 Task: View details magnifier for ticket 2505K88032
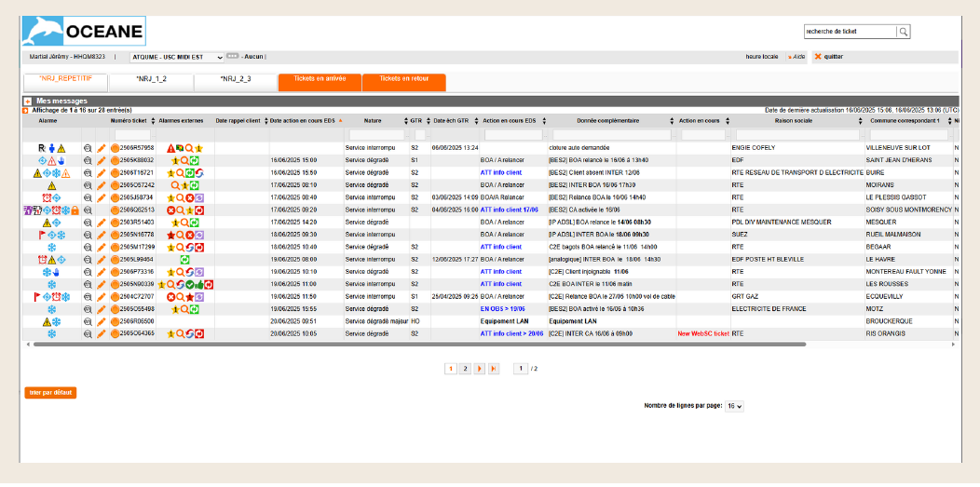(x=88, y=160)
